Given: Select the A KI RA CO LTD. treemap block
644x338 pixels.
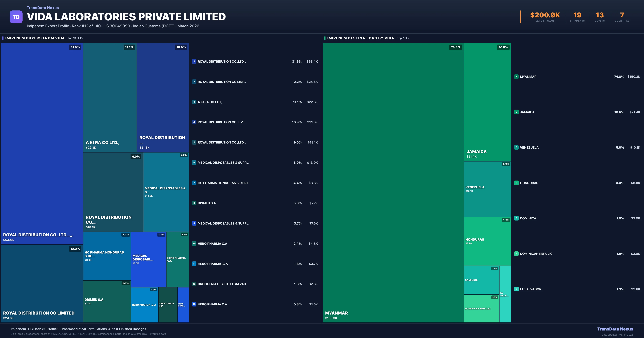Looking at the screenshot, I should (x=110, y=98).
